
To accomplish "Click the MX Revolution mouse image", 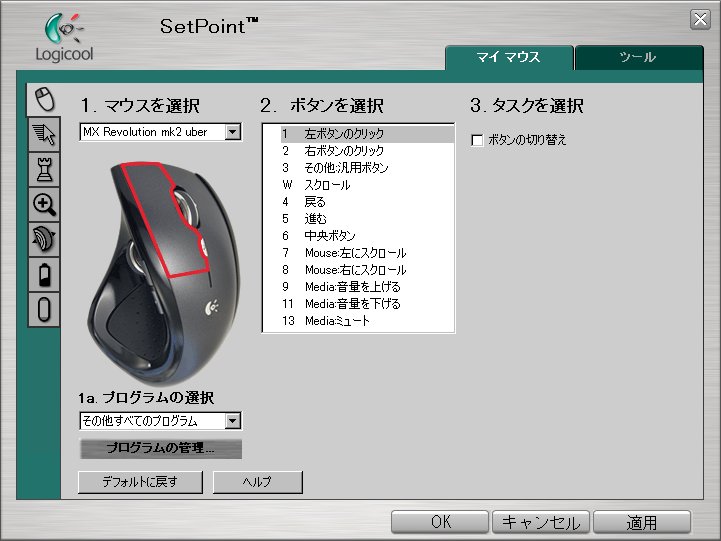I will (166, 272).
